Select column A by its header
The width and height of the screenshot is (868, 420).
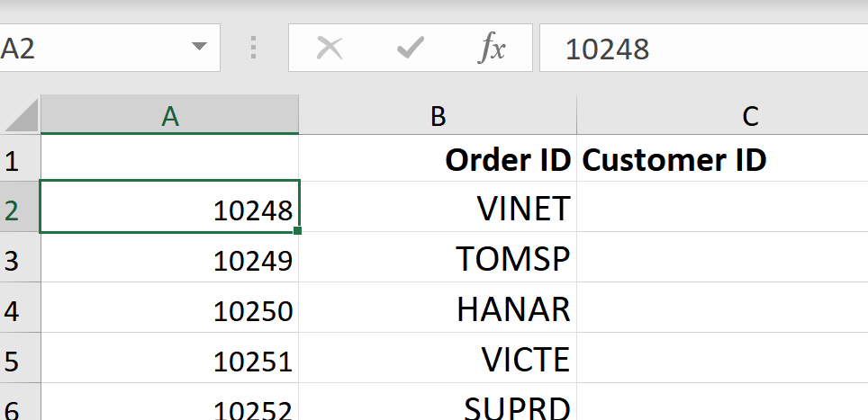click(169, 115)
